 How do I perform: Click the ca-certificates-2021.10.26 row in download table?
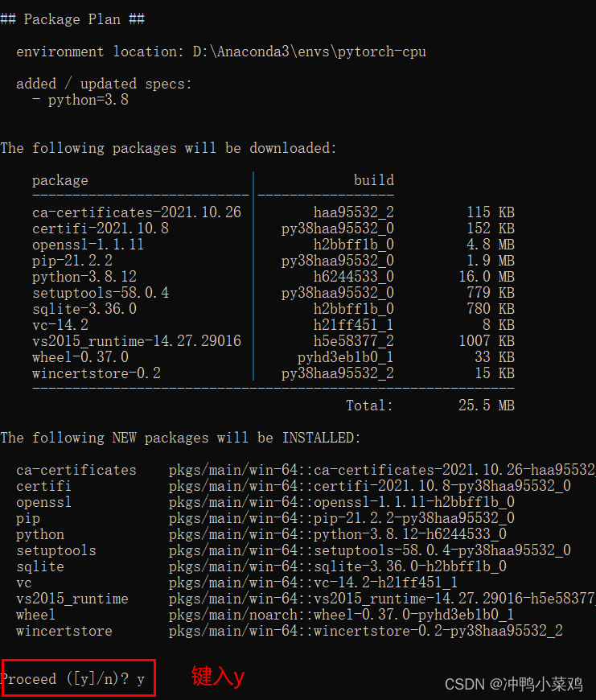coord(273,212)
